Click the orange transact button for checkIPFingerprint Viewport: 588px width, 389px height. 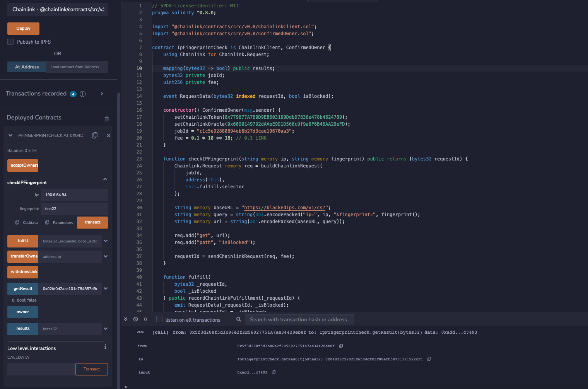[92, 222]
